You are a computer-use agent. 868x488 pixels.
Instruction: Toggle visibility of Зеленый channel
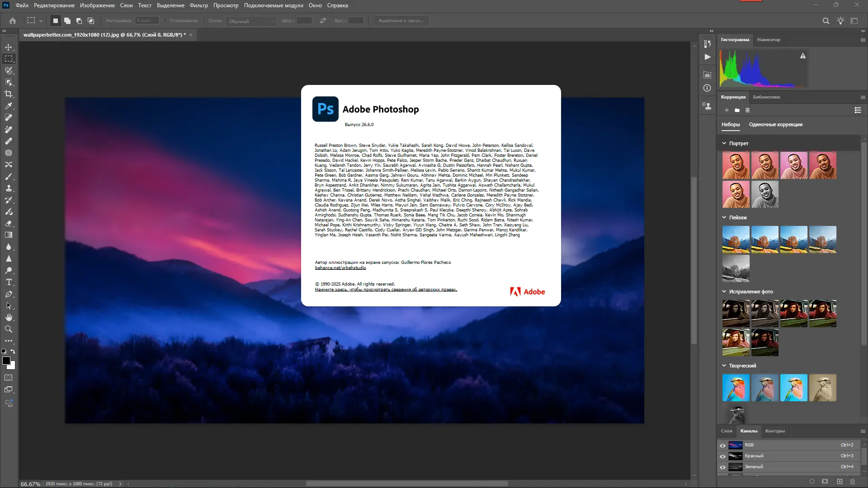click(722, 467)
